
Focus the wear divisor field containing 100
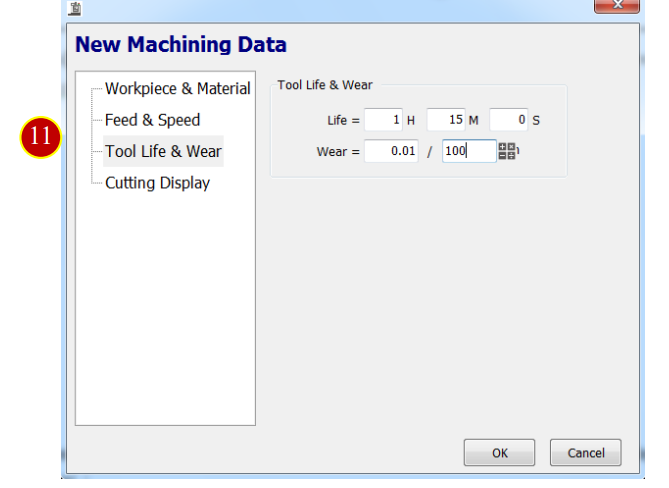click(x=469, y=151)
